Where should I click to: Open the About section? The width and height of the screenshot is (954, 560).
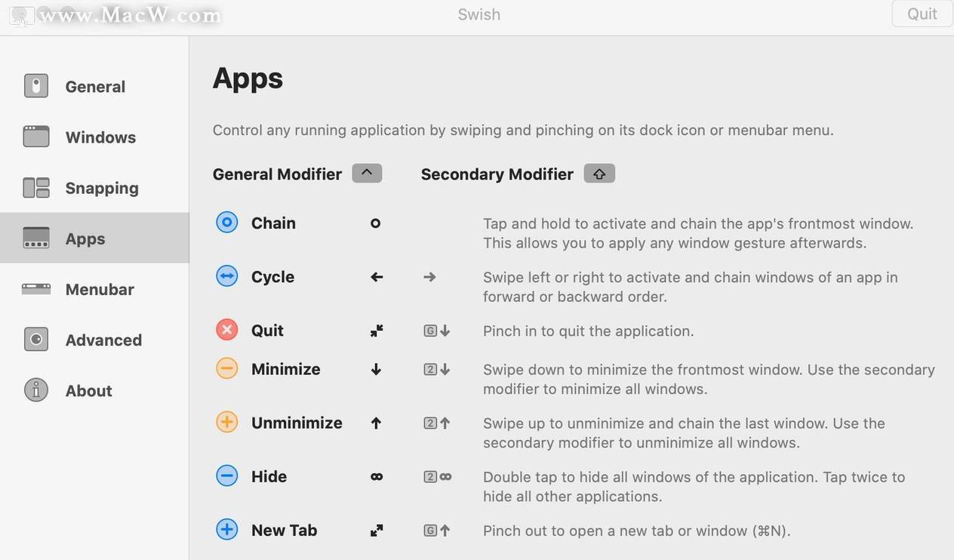coord(94,390)
